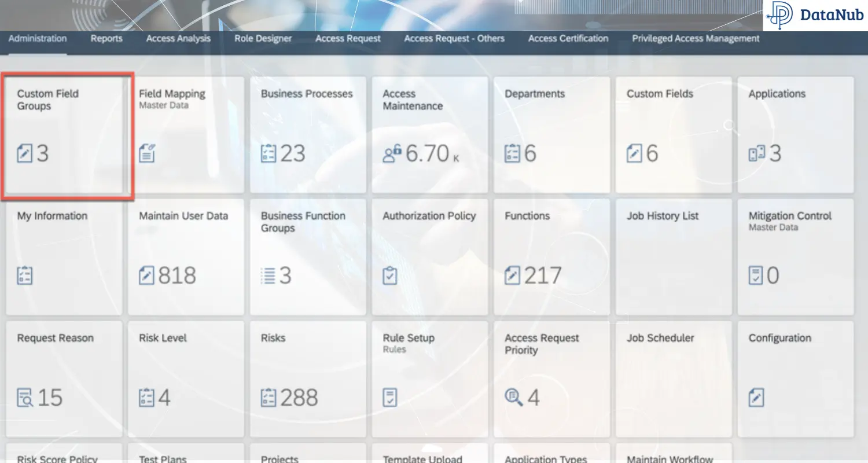868x463 pixels.
Task: Click the pencil icon in Custom Field Groups tile
Action: click(25, 154)
